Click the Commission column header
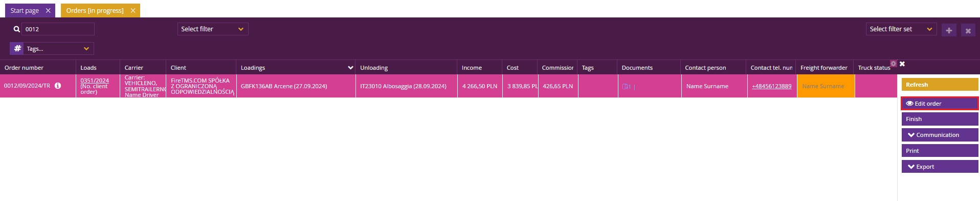The image size is (980, 201). point(558,68)
